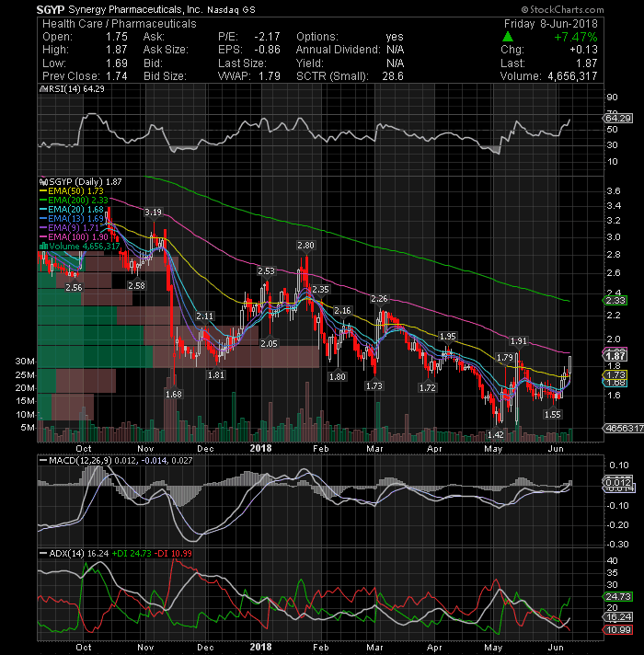This screenshot has height=655, width=644.
Task: Click the 1.91 May peak label
Action: (519, 341)
